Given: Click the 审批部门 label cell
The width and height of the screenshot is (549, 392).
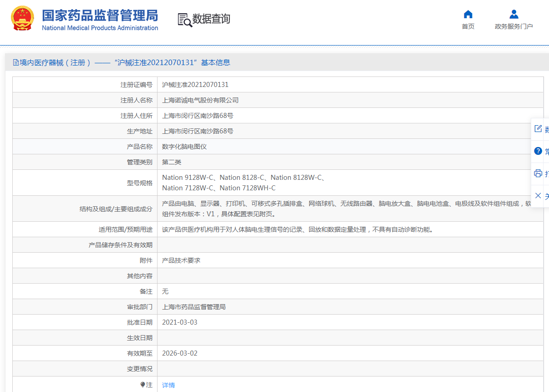Looking at the screenshot, I should (x=85, y=307).
